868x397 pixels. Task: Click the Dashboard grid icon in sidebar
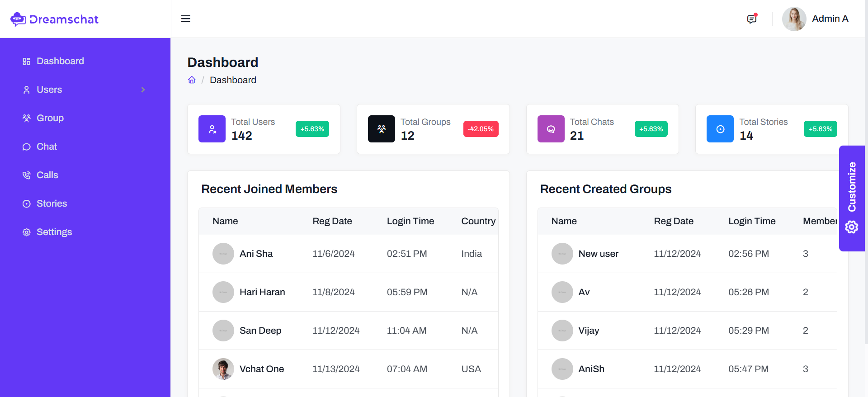(27, 61)
